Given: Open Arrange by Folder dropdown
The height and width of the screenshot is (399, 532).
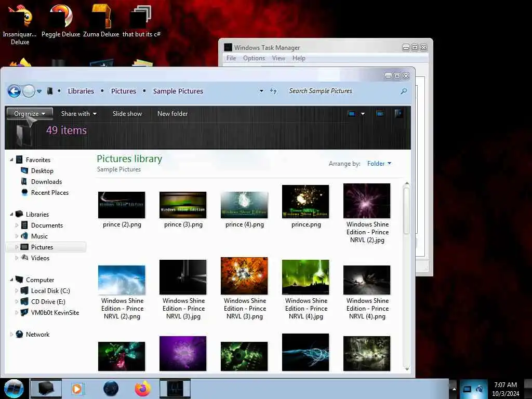Looking at the screenshot, I should 379,164.
